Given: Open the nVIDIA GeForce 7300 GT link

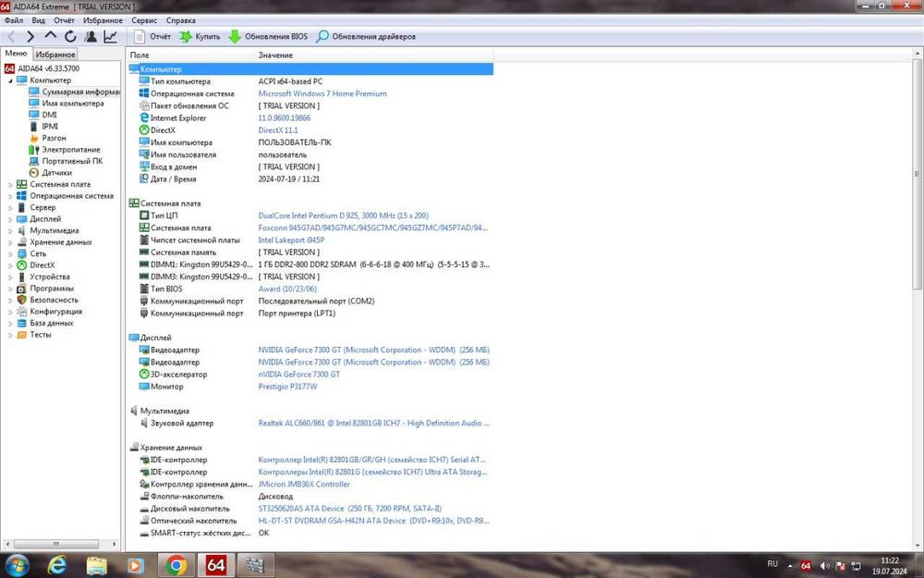Looking at the screenshot, I should click(x=298, y=375).
